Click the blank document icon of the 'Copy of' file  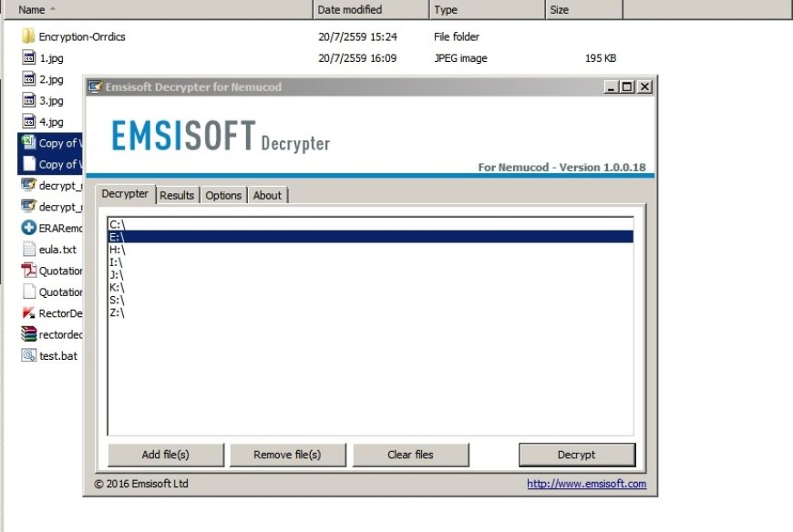pyautogui.click(x=29, y=164)
